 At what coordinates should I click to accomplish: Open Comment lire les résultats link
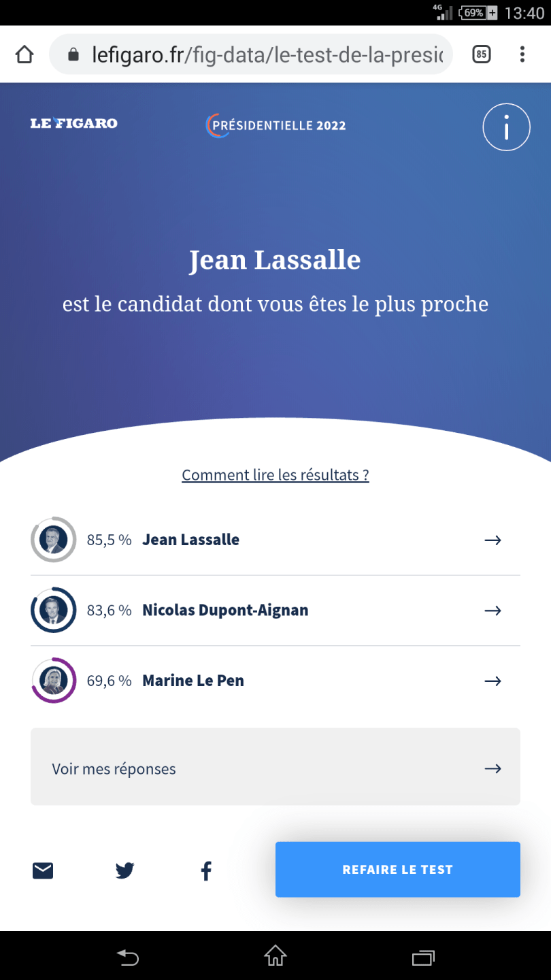(275, 475)
